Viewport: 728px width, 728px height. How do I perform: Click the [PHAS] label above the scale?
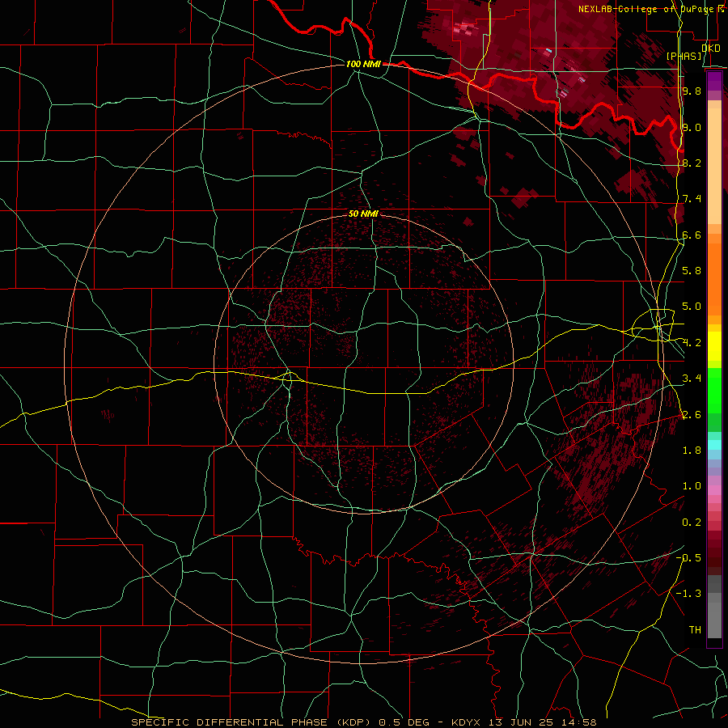point(684,56)
